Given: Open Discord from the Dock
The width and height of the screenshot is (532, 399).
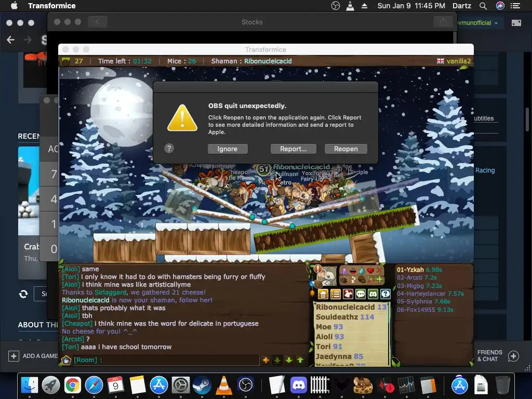Looking at the screenshot, I should pyautogui.click(x=299, y=385).
